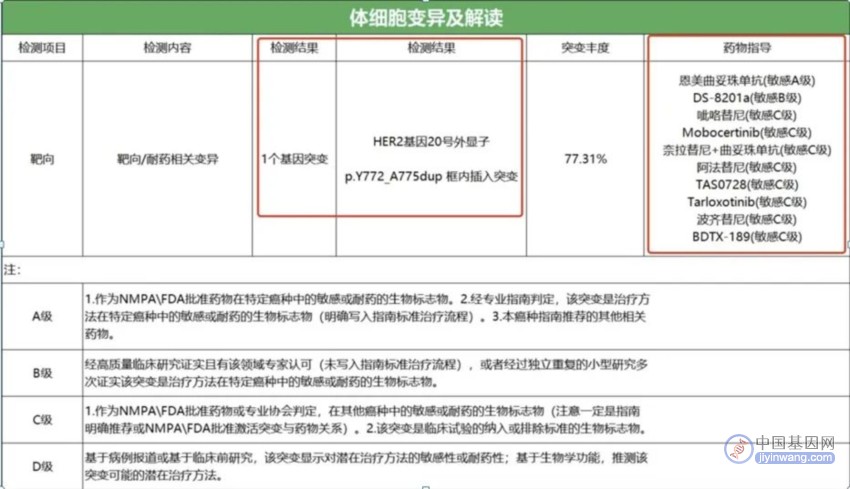Select the 靶向 cell
This screenshot has height=489, width=850.
(x=42, y=159)
